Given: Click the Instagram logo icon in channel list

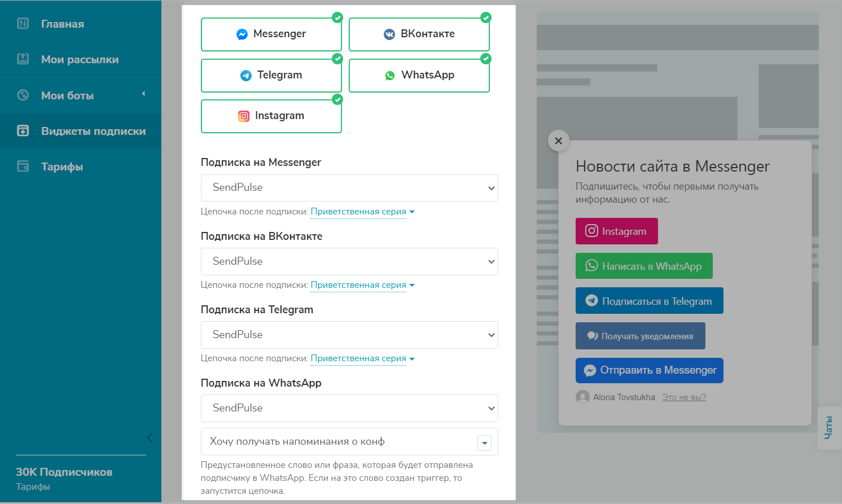Looking at the screenshot, I should pyautogui.click(x=244, y=116).
